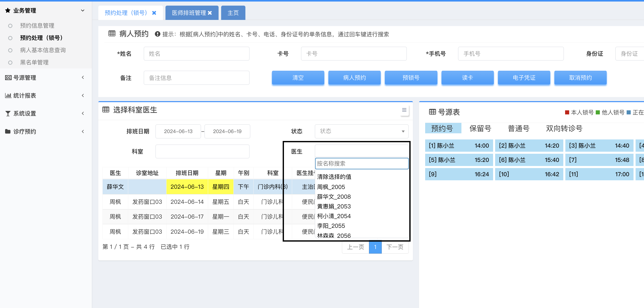Click the hamburger menu icon in 选择科室医生 panel

click(404, 110)
